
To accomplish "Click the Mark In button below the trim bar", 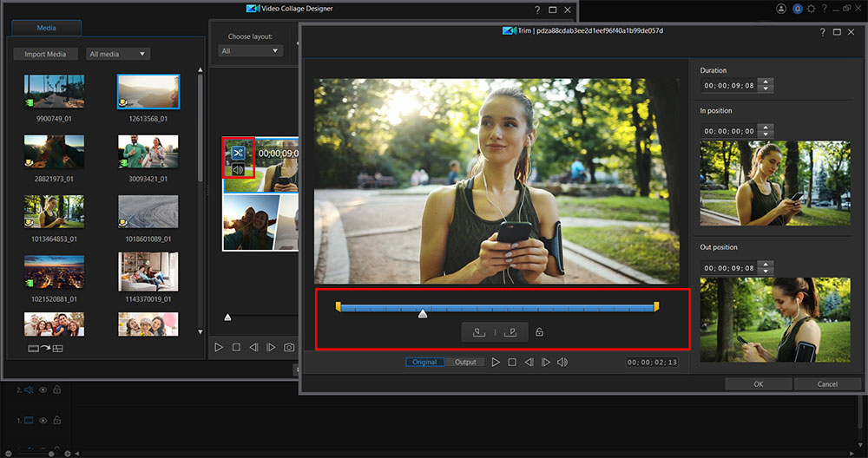I will click(x=478, y=332).
